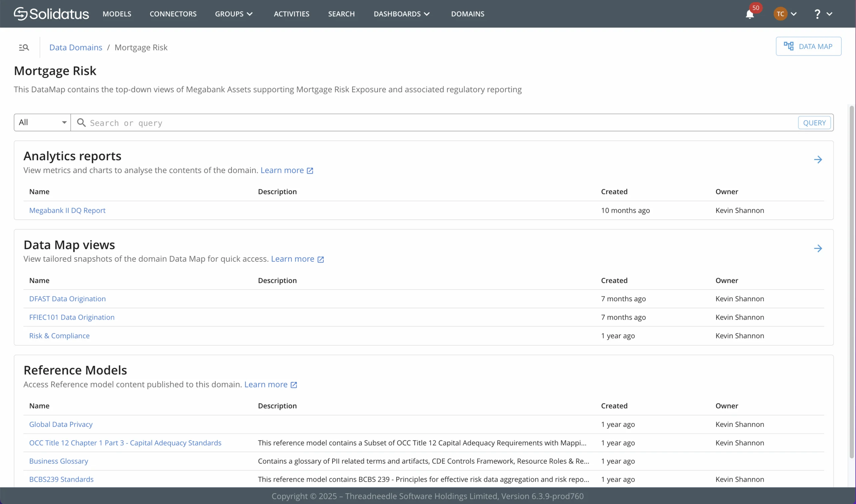Open the Connectors menu item

(x=173, y=14)
